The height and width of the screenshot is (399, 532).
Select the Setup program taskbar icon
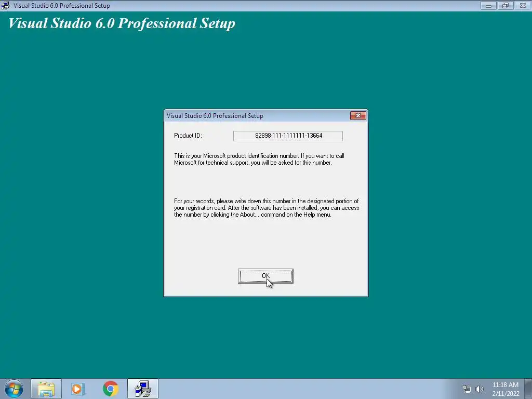click(143, 389)
